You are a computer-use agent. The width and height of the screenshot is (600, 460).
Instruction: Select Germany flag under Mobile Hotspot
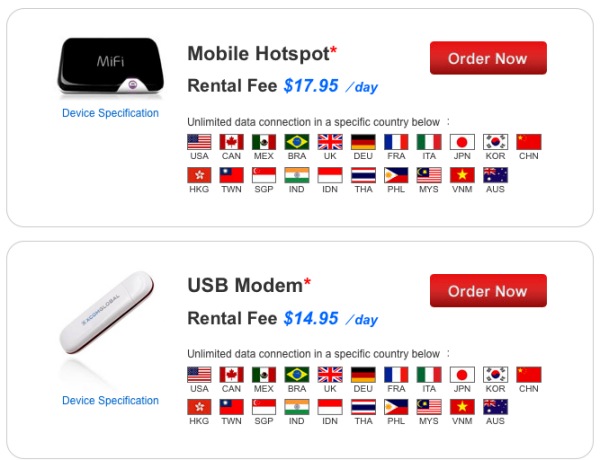(x=363, y=142)
